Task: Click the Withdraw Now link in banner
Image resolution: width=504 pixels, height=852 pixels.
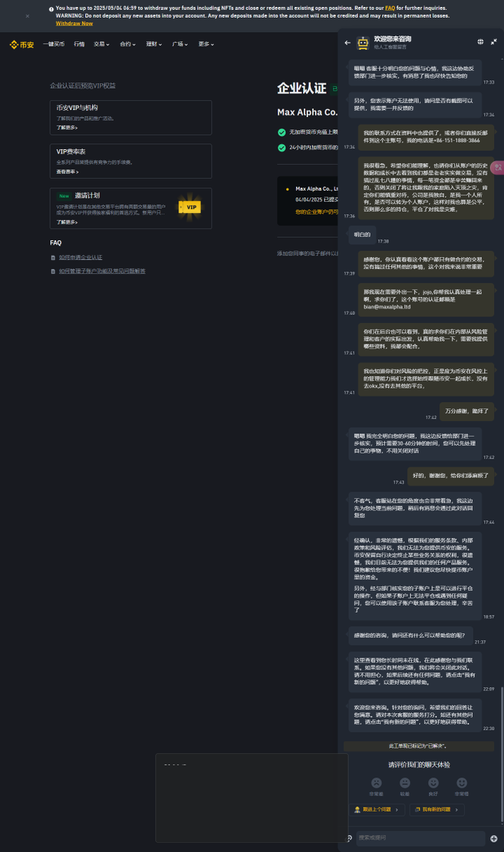Action: tap(75, 23)
